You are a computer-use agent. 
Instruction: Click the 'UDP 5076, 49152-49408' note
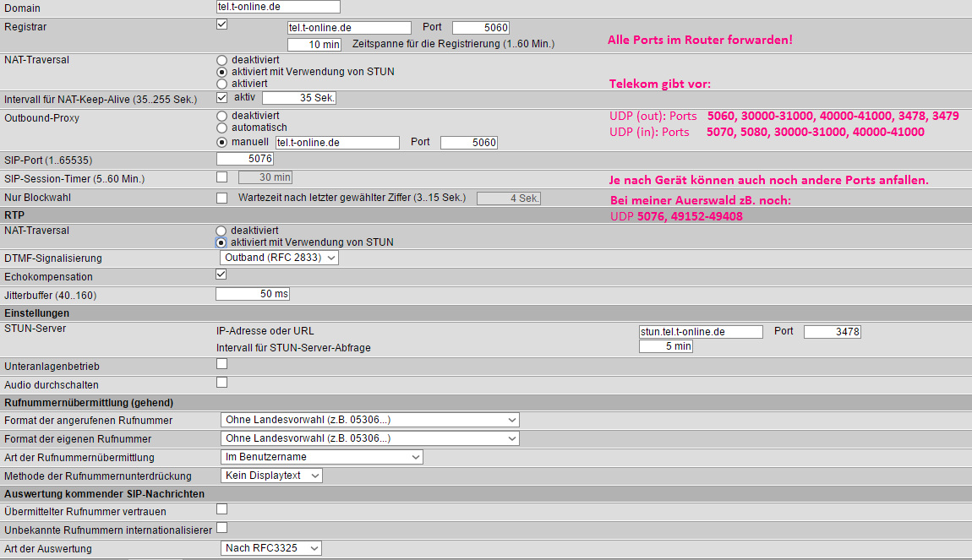(676, 216)
